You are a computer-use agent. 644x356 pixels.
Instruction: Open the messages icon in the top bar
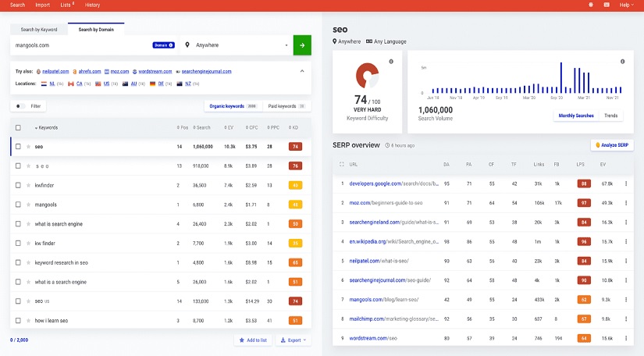coord(607,5)
